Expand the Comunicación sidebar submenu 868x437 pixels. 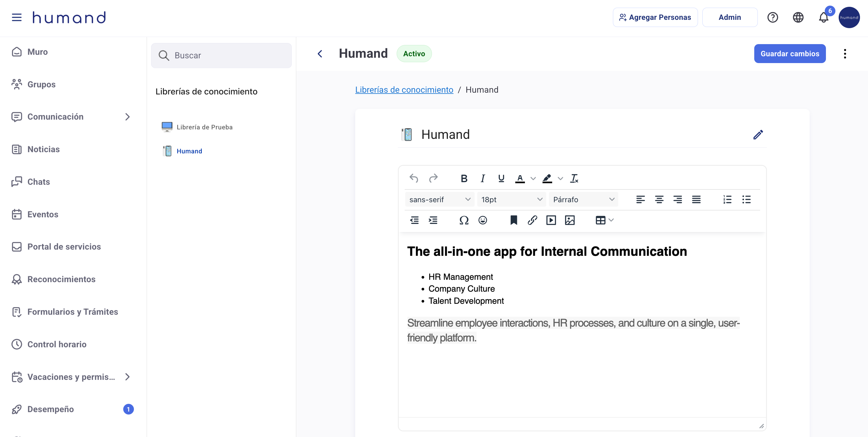pyautogui.click(x=127, y=117)
